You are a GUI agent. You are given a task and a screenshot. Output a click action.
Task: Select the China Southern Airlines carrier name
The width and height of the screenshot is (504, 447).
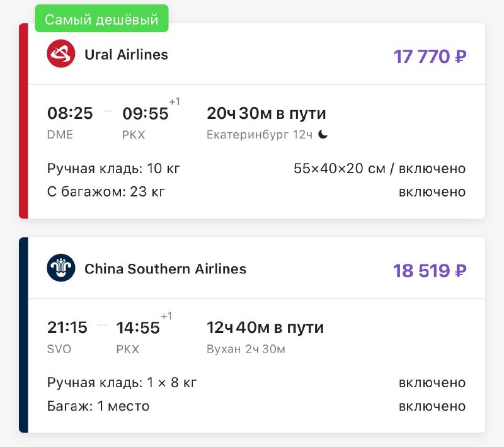165,269
